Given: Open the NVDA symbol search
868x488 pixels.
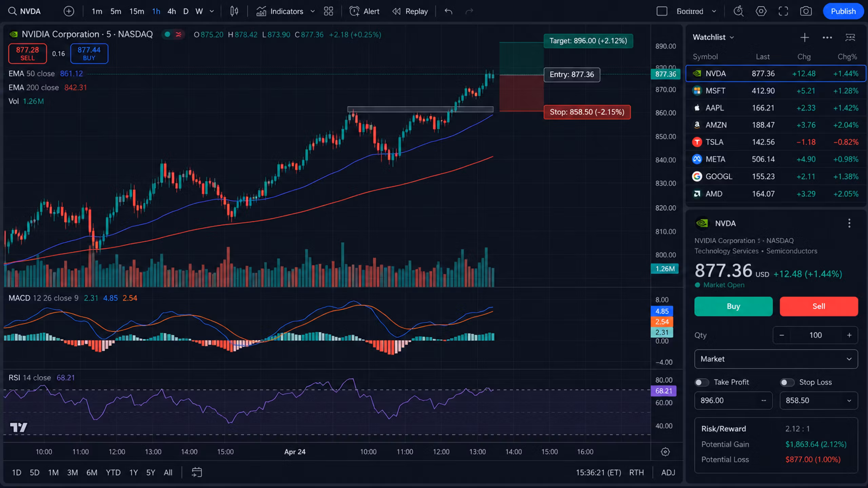Looking at the screenshot, I should point(24,11).
